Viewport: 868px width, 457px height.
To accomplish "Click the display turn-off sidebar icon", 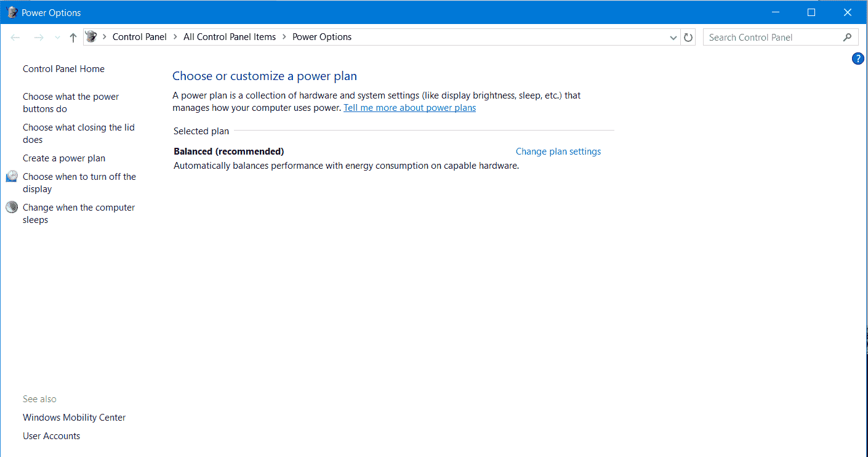I will pos(12,177).
